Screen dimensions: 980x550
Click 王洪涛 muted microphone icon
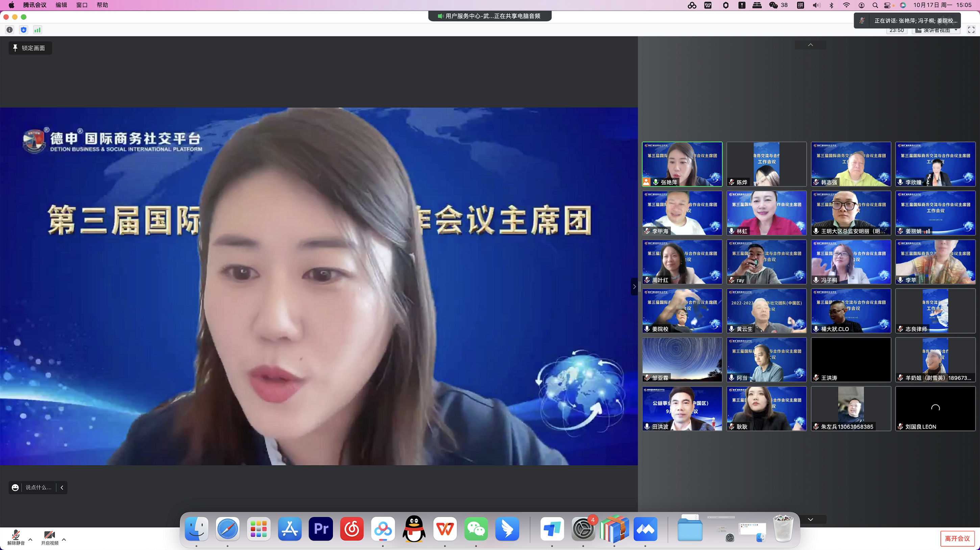[816, 377]
